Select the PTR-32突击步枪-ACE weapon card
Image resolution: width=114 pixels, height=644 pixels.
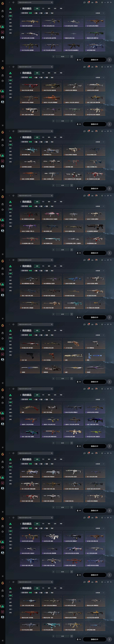[x=52, y=22]
